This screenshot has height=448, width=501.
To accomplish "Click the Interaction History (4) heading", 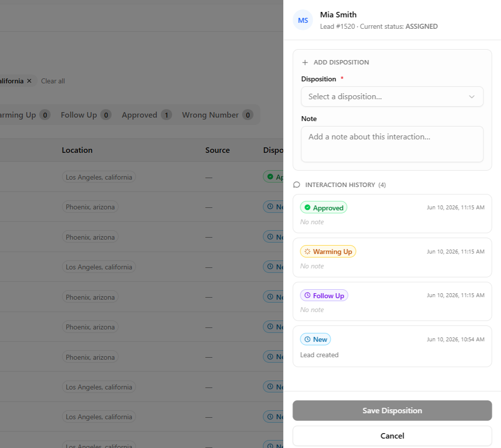I will [x=345, y=185].
